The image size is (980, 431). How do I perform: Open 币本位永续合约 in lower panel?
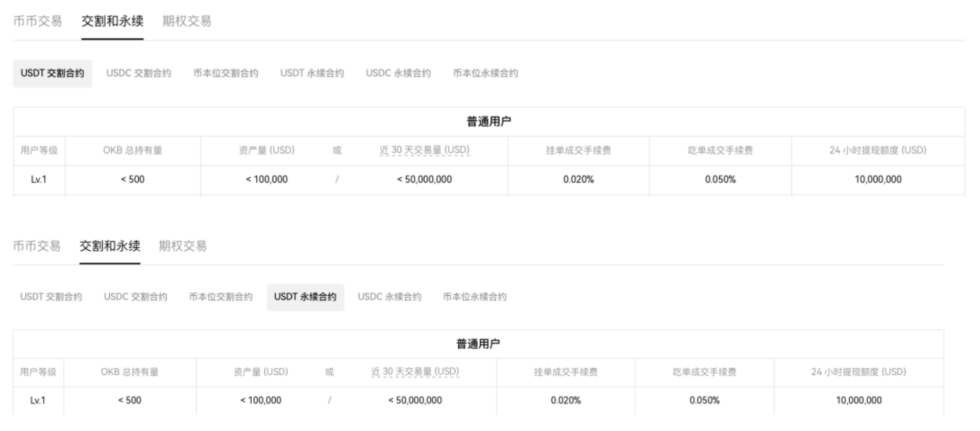tap(475, 297)
